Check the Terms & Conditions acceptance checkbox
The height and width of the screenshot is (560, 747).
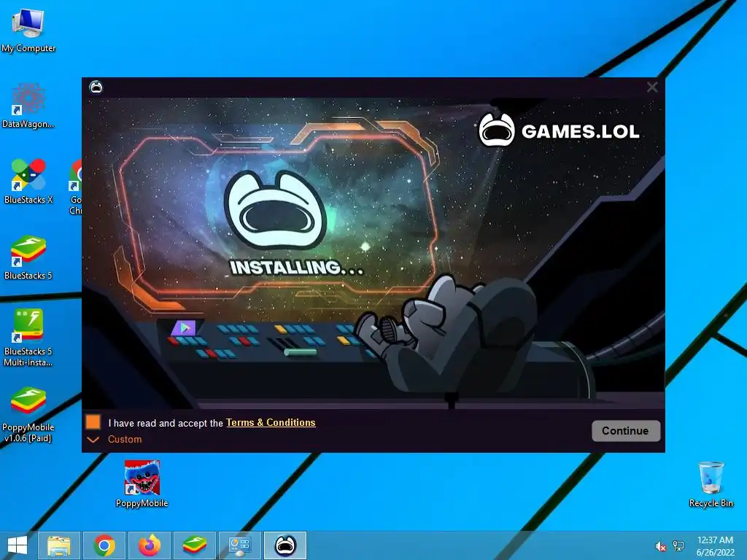coord(93,422)
